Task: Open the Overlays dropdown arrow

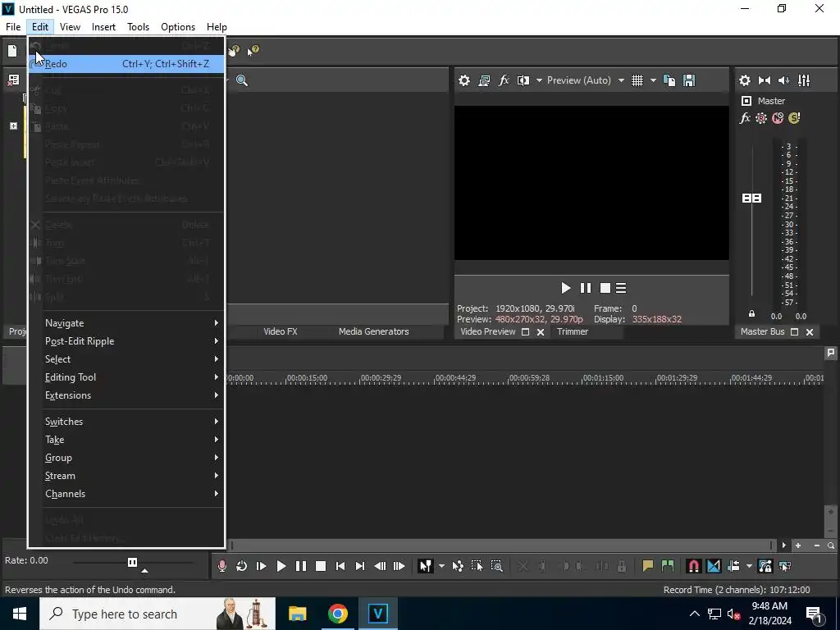Action: [x=653, y=80]
